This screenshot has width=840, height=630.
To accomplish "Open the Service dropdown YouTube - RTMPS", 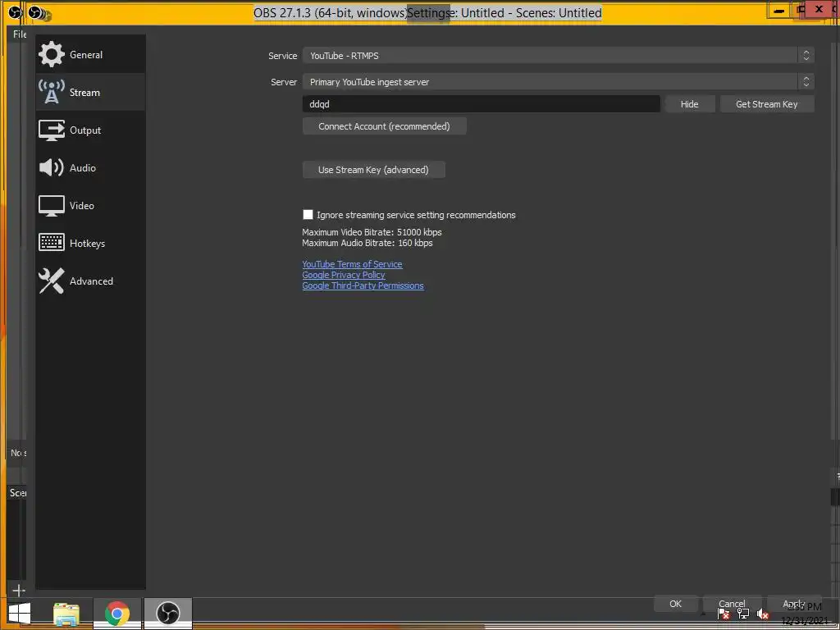I will (558, 56).
